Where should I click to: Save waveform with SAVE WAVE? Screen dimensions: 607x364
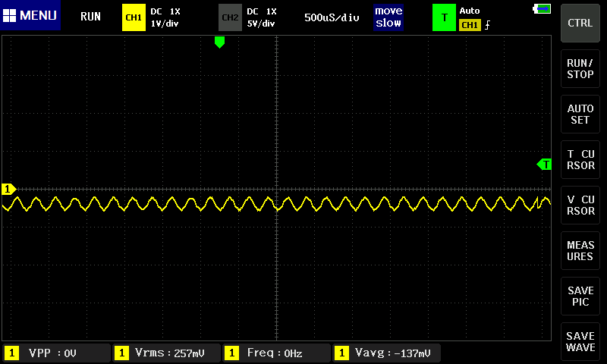pos(580,341)
